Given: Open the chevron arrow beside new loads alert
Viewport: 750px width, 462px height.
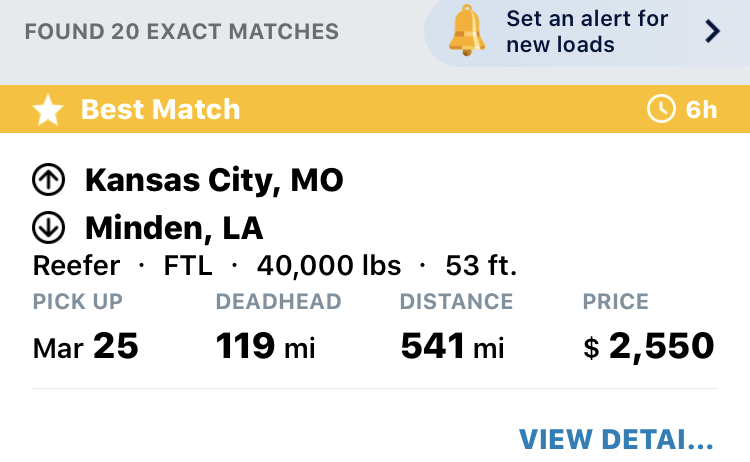Looking at the screenshot, I should 712,32.
